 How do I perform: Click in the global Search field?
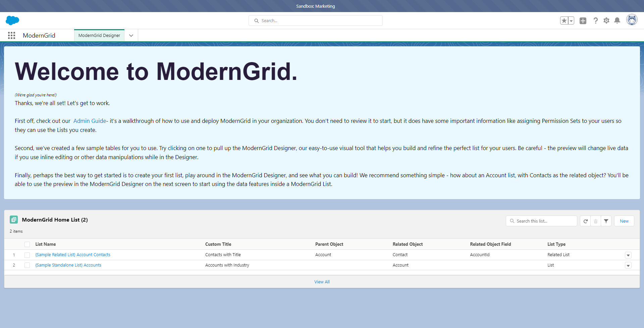[316, 20]
